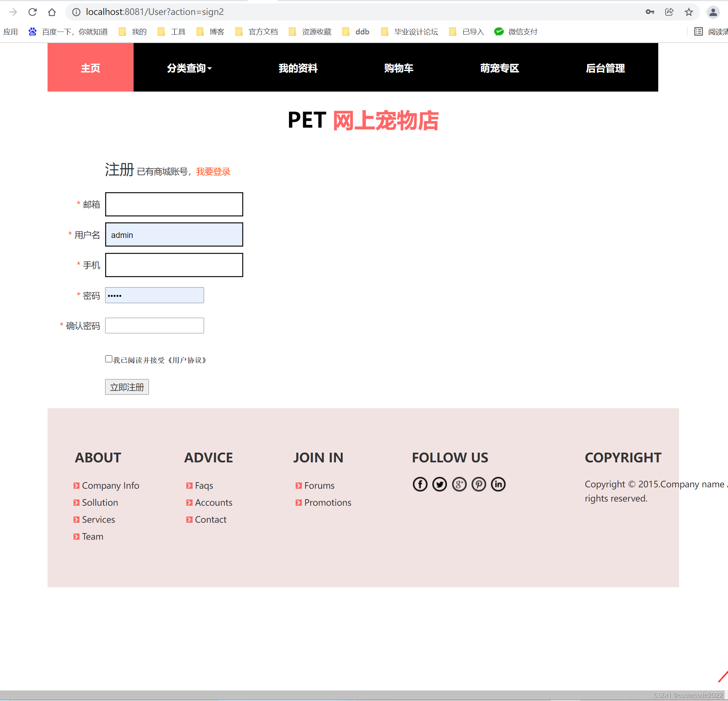Open Sollution footer link

(100, 502)
